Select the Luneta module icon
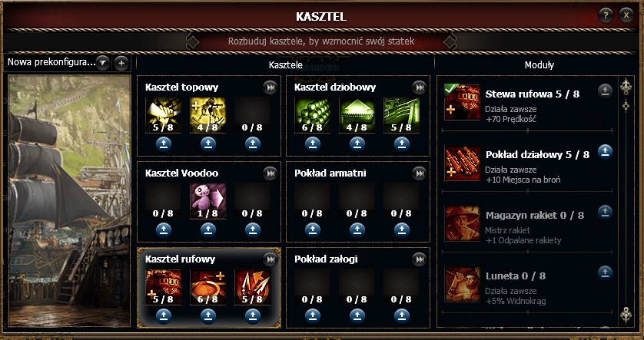The width and height of the screenshot is (644, 340). point(462,284)
